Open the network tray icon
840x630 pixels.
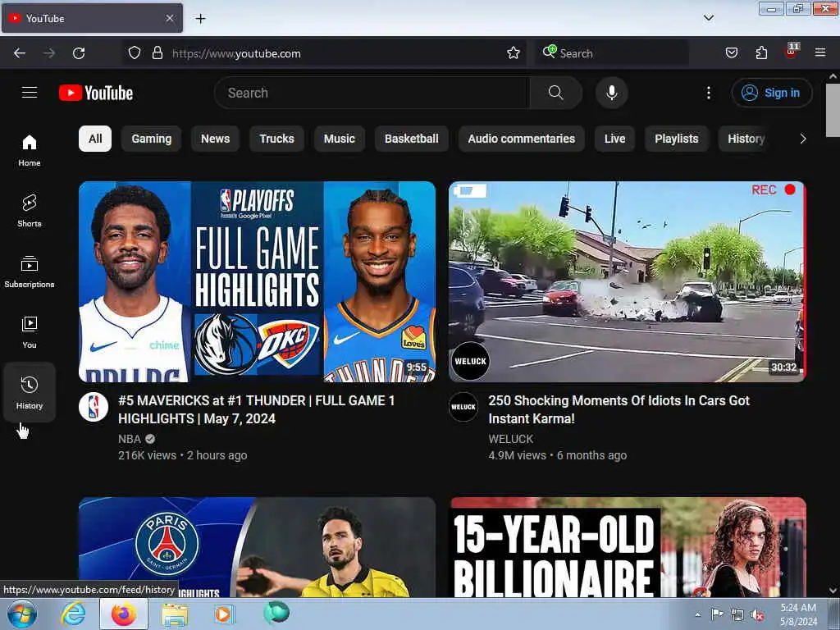(737, 615)
